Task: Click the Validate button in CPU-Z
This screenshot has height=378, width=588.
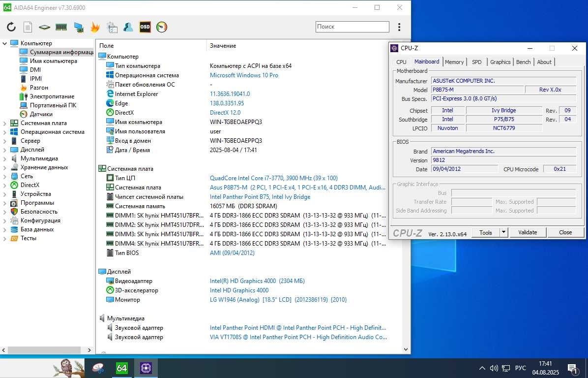Action: click(528, 233)
